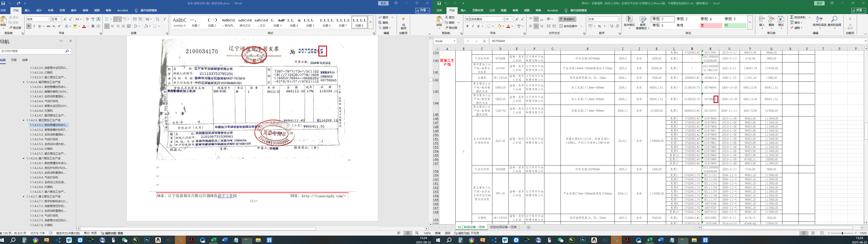Toggle horizontal center alignment in Excel
The height and width of the screenshot is (244, 868).
[x=536, y=26]
